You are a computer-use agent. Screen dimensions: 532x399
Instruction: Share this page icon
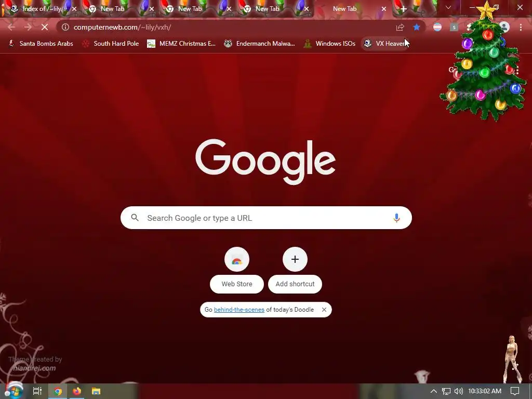point(400,27)
